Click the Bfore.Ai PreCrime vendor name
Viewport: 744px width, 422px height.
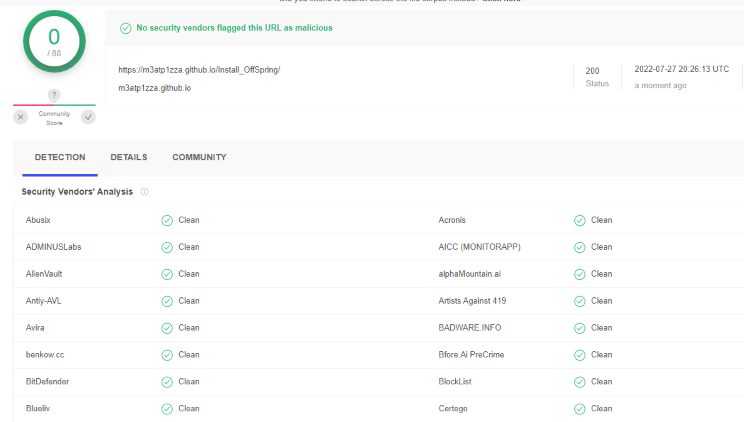click(471, 355)
